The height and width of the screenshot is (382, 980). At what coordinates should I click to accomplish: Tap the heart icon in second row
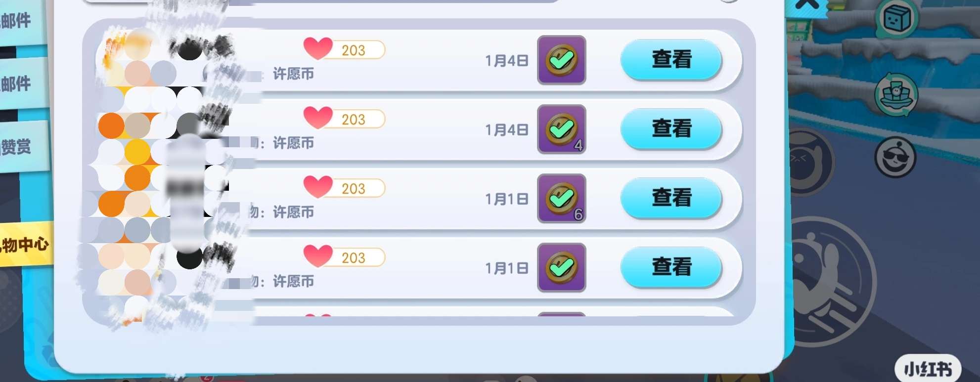318,118
